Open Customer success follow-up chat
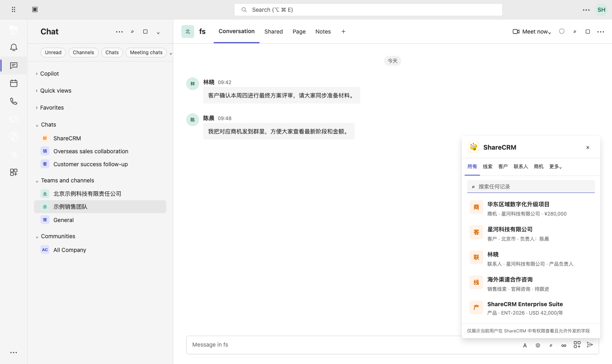Viewport: 612px width, 364px height. [100, 164]
